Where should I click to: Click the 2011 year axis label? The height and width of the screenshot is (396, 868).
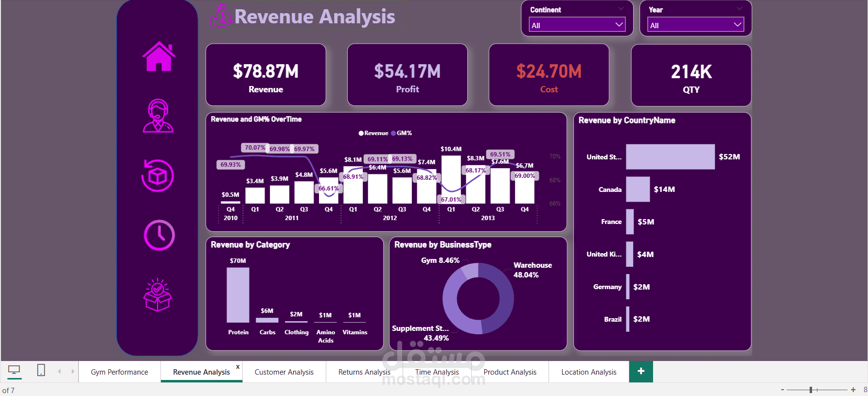click(x=292, y=218)
